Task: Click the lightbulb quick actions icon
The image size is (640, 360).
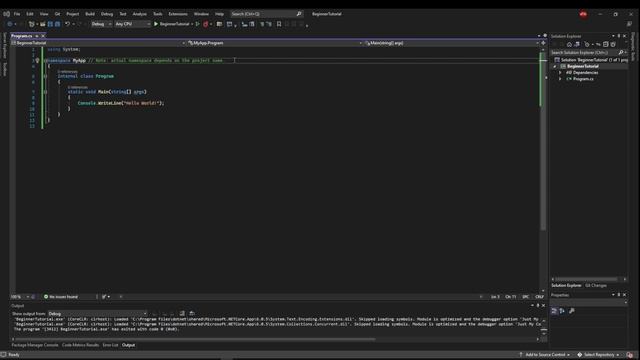Action: (37, 60)
